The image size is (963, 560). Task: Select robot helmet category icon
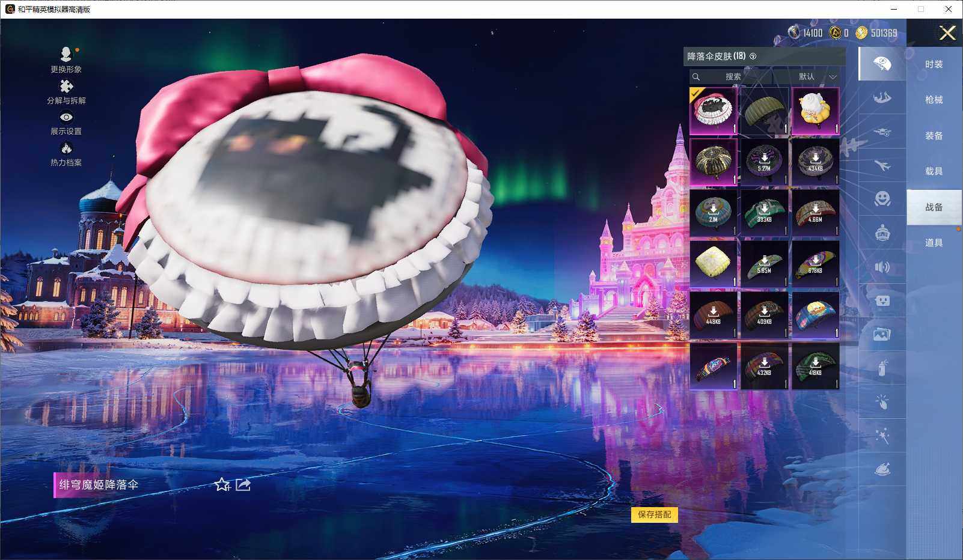pyautogui.click(x=882, y=233)
